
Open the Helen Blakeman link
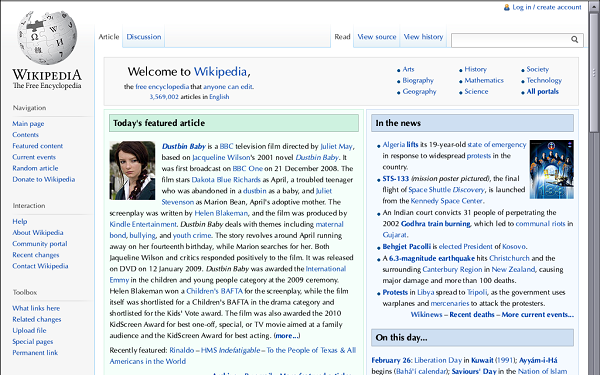coord(221,213)
